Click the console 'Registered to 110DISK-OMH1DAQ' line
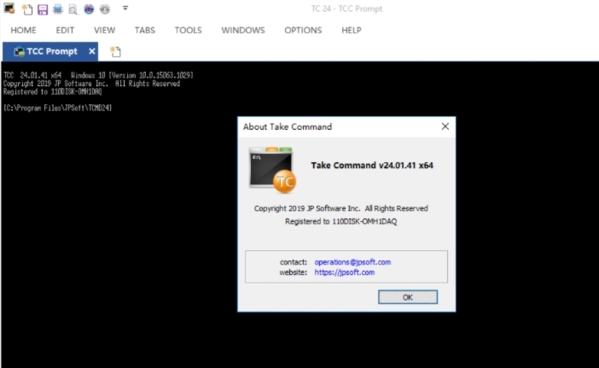Image resolution: width=599 pixels, height=368 pixels. [x=52, y=92]
